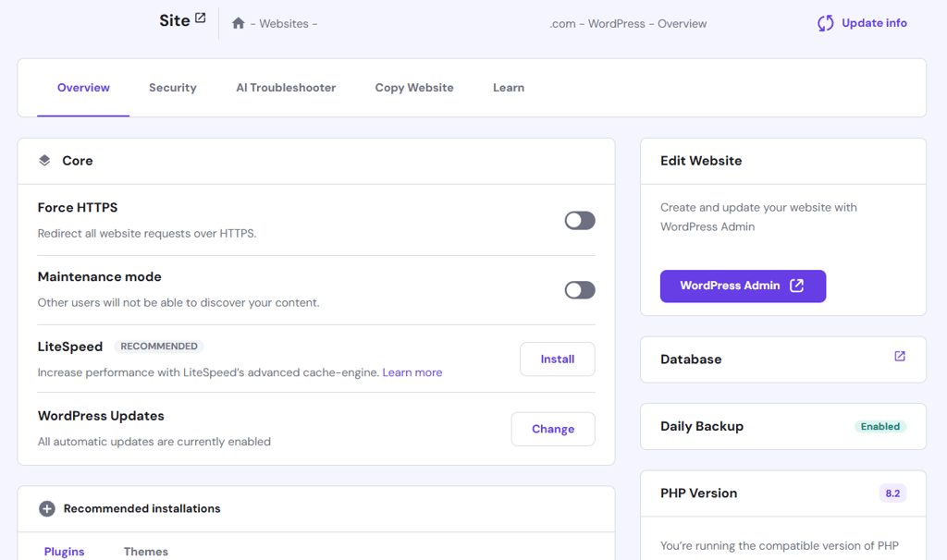Image resolution: width=947 pixels, height=560 pixels.
Task: Switch to the Themes tab
Action: pyautogui.click(x=145, y=552)
